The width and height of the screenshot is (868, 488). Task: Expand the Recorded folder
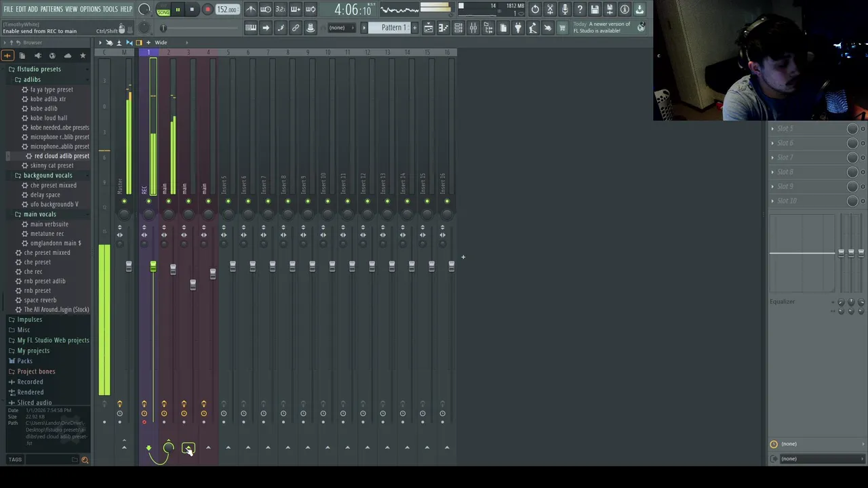point(30,382)
